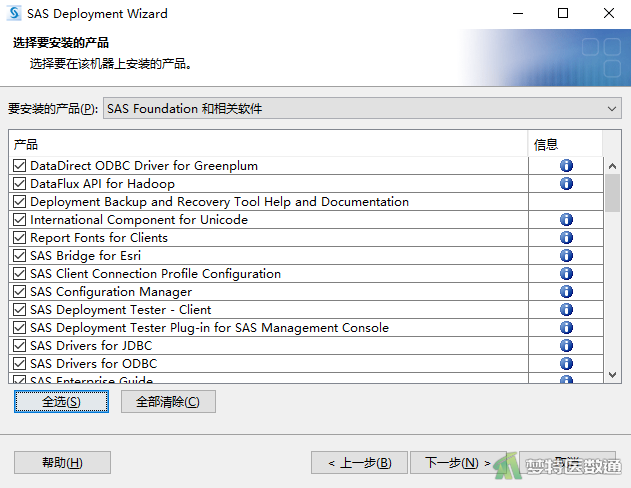
Task: Click the product list scrollbar thumb
Action: [x=612, y=193]
